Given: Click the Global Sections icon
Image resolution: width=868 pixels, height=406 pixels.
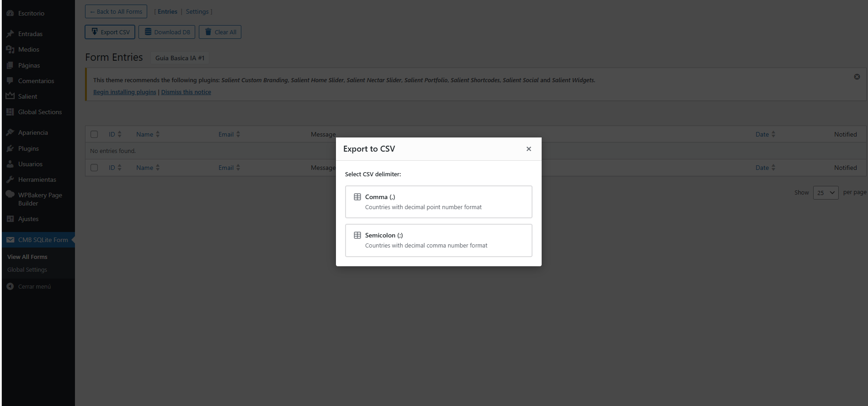Looking at the screenshot, I should tap(10, 112).
